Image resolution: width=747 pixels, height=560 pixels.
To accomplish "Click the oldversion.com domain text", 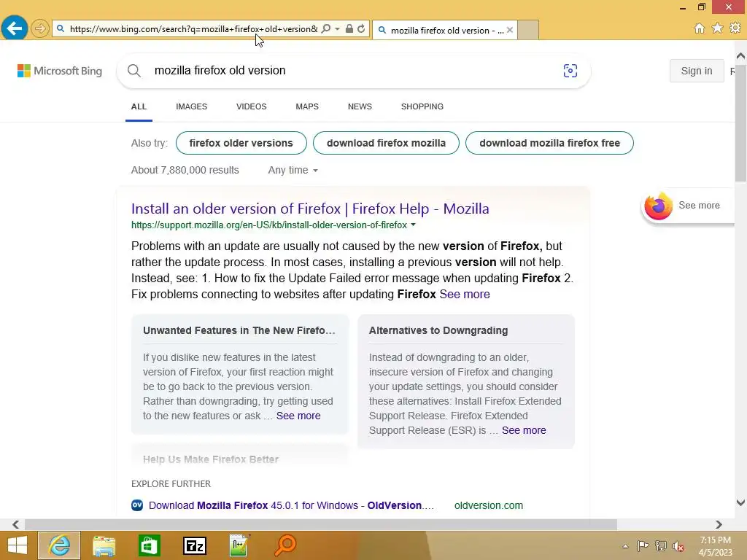I will 488,505.
